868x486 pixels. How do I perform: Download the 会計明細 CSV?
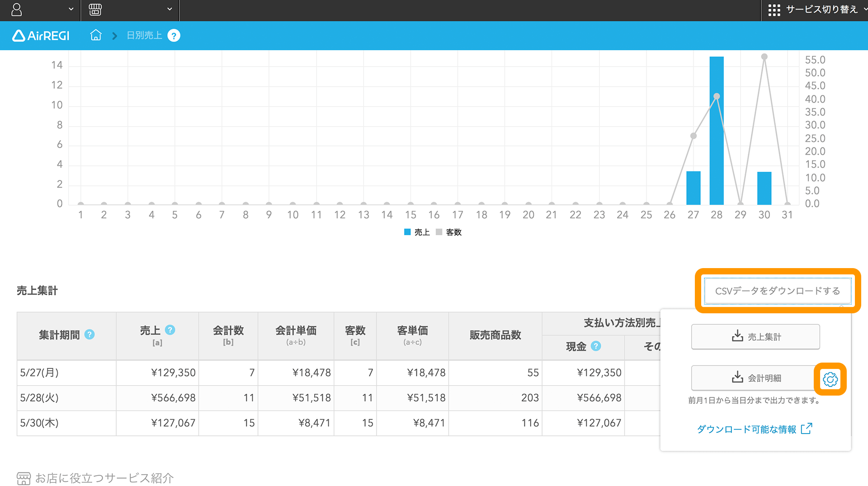[755, 378]
